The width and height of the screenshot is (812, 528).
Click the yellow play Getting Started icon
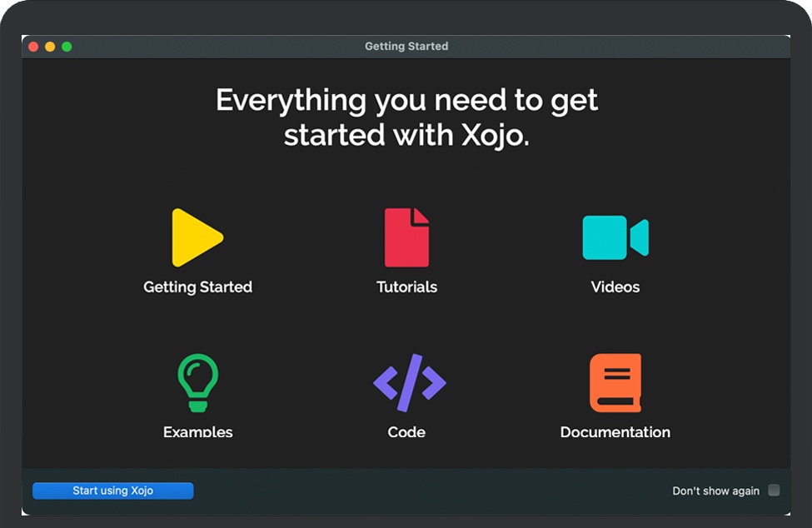(196, 238)
